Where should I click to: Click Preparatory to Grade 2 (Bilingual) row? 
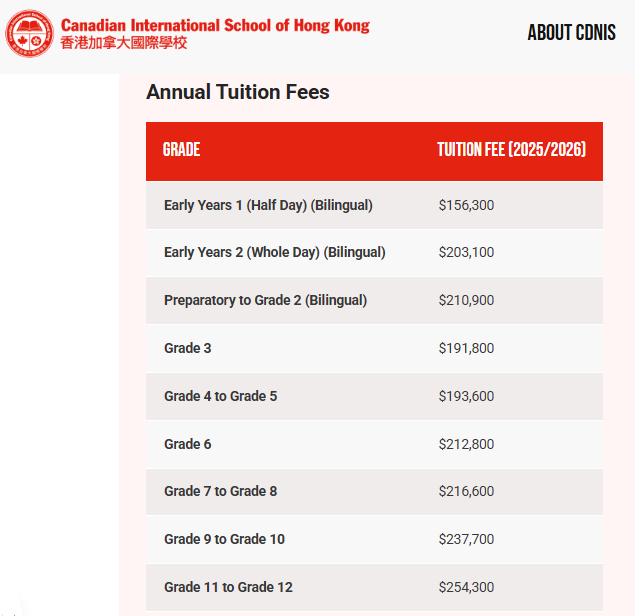tap(265, 300)
